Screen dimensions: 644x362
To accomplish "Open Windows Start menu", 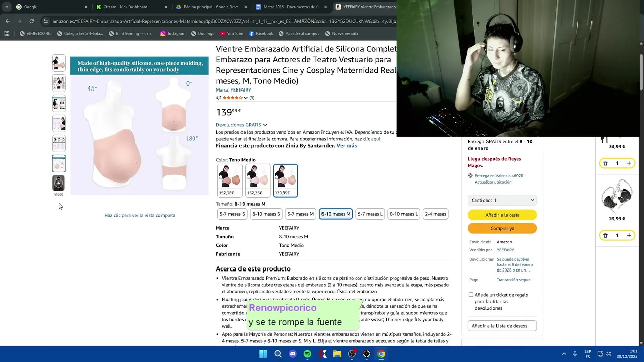I will [x=263, y=354].
